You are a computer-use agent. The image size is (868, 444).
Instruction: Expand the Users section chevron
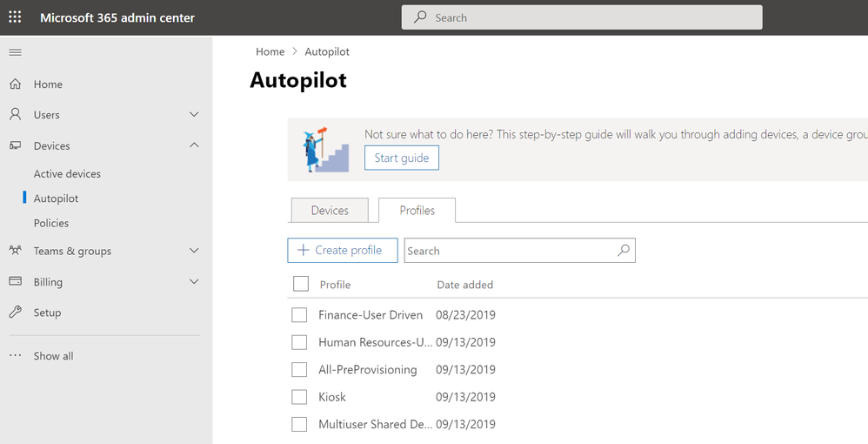(x=194, y=115)
